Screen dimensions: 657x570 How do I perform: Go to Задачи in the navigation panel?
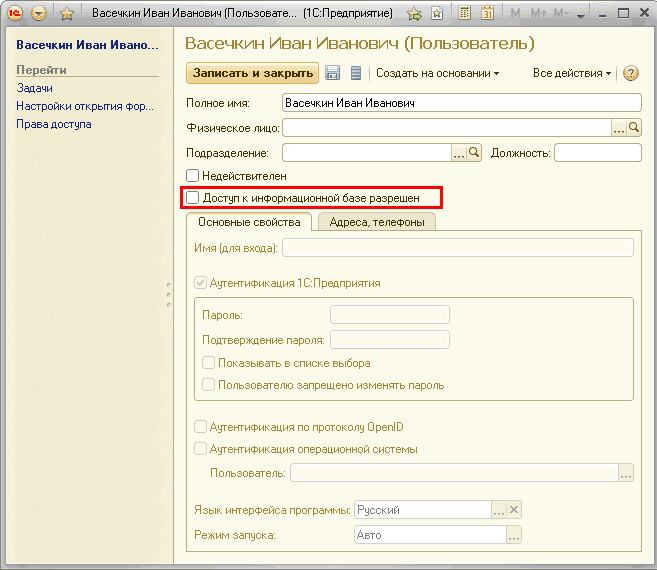[x=34, y=88]
